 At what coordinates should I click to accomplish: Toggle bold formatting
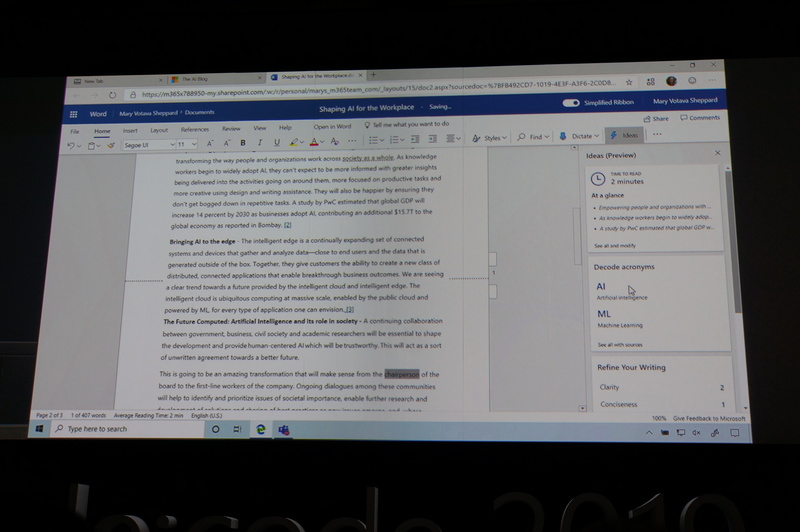coord(243,143)
